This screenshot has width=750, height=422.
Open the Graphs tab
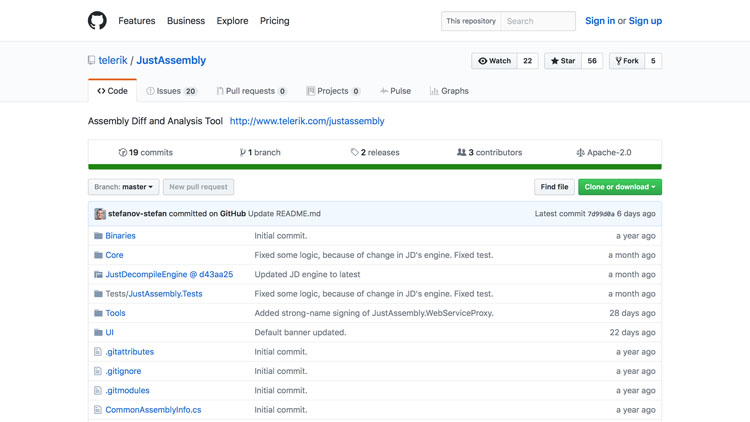[449, 91]
